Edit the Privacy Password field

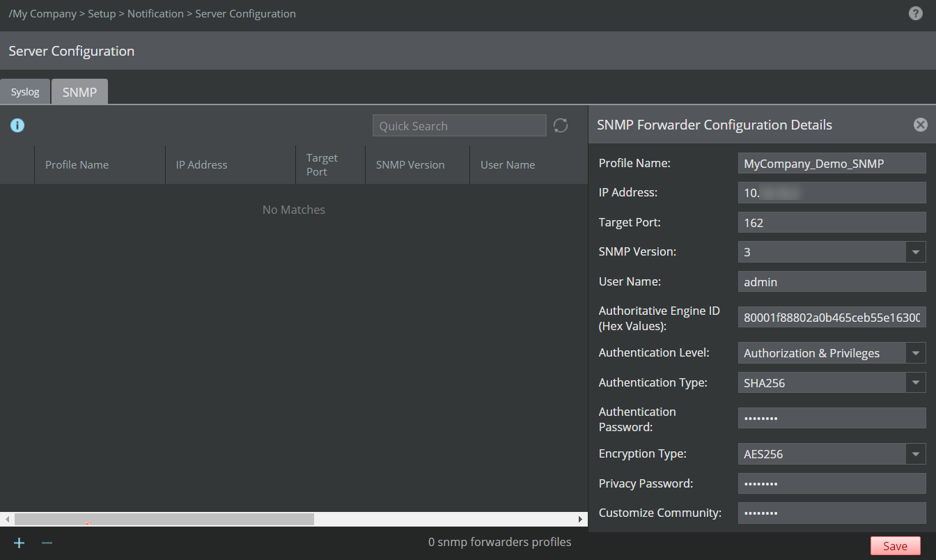point(832,483)
